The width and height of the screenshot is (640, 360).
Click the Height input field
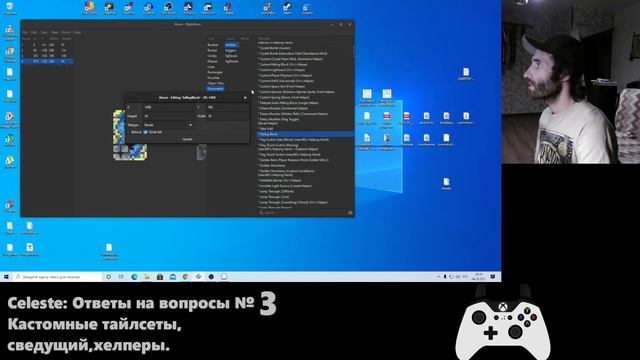168,116
